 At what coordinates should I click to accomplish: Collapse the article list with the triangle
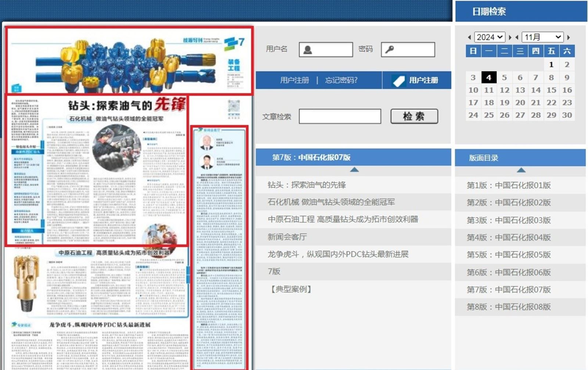[354, 170]
